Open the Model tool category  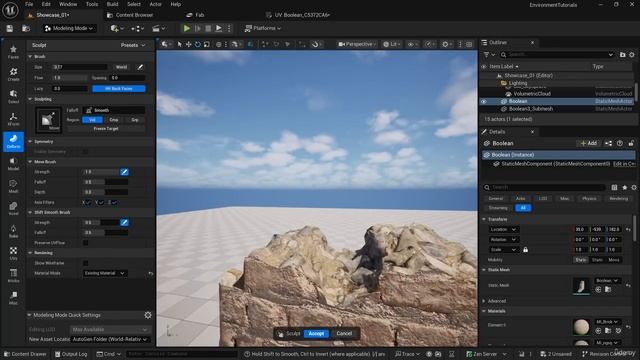pos(13,164)
